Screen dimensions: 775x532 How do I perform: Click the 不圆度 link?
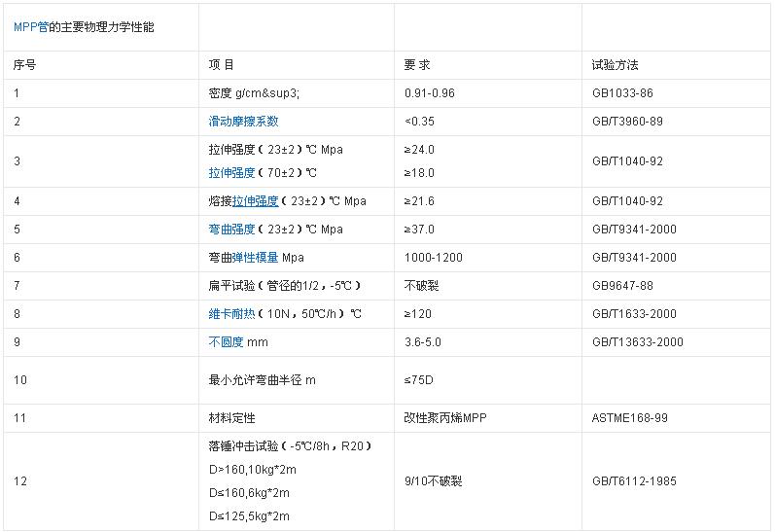pos(226,342)
